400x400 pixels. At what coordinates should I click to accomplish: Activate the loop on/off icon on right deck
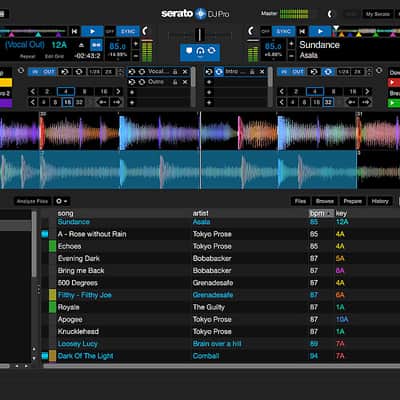click(328, 72)
